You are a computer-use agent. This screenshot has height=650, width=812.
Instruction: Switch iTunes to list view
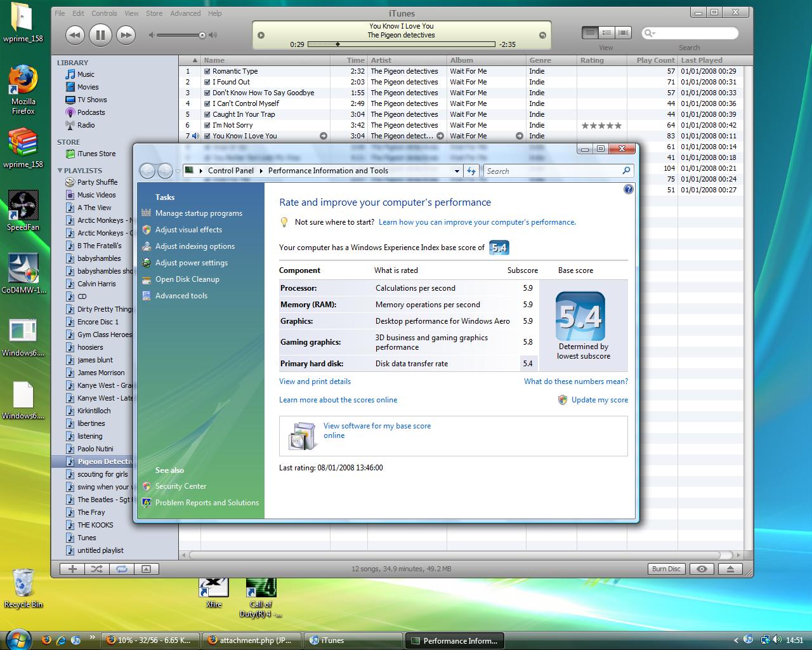590,32
